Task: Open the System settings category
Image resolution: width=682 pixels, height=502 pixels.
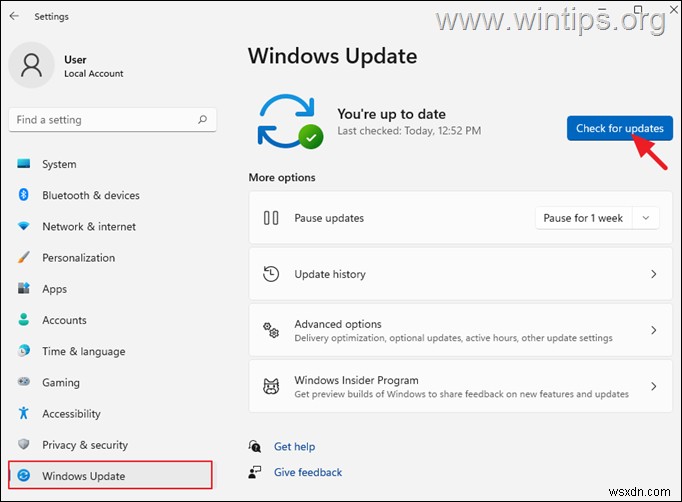Action: pyautogui.click(x=59, y=165)
